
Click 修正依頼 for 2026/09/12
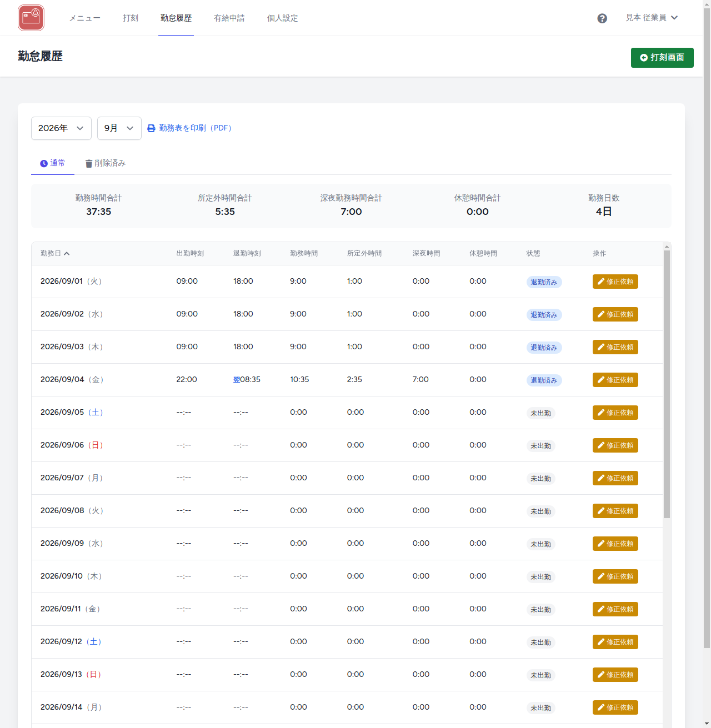click(x=615, y=642)
